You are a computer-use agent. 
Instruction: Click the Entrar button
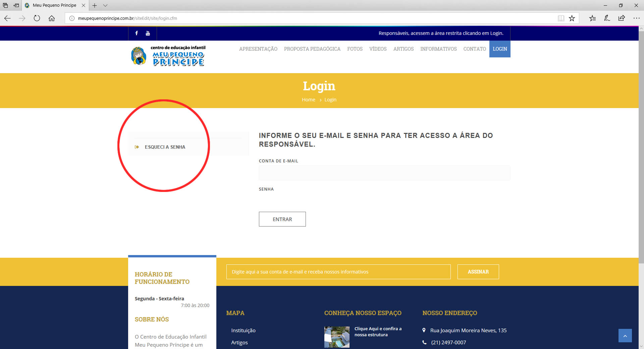(x=282, y=219)
